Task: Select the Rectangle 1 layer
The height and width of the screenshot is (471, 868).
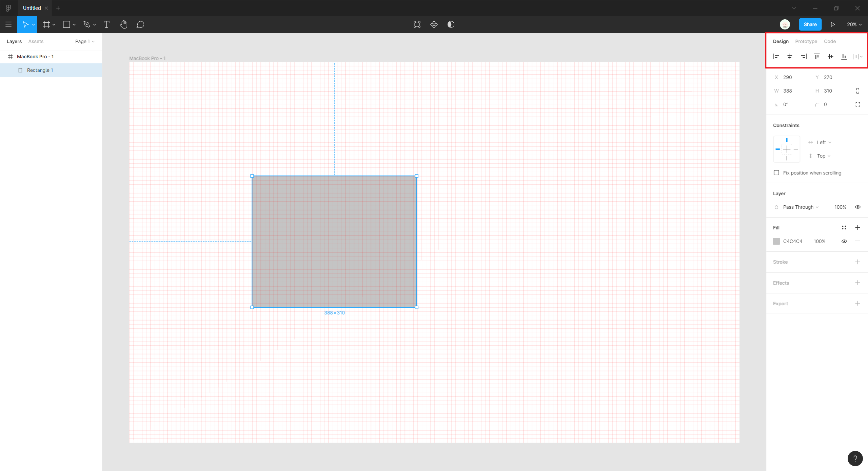Action: pos(40,70)
